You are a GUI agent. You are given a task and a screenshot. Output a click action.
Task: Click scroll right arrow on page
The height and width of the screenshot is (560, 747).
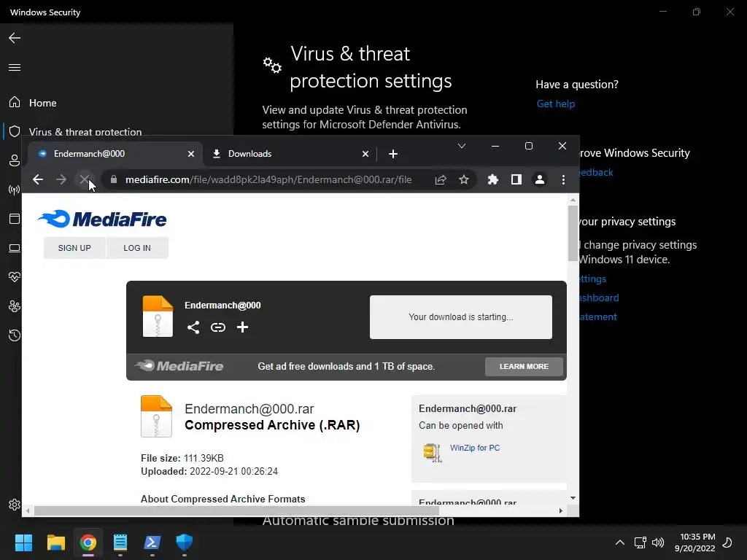[x=561, y=511]
